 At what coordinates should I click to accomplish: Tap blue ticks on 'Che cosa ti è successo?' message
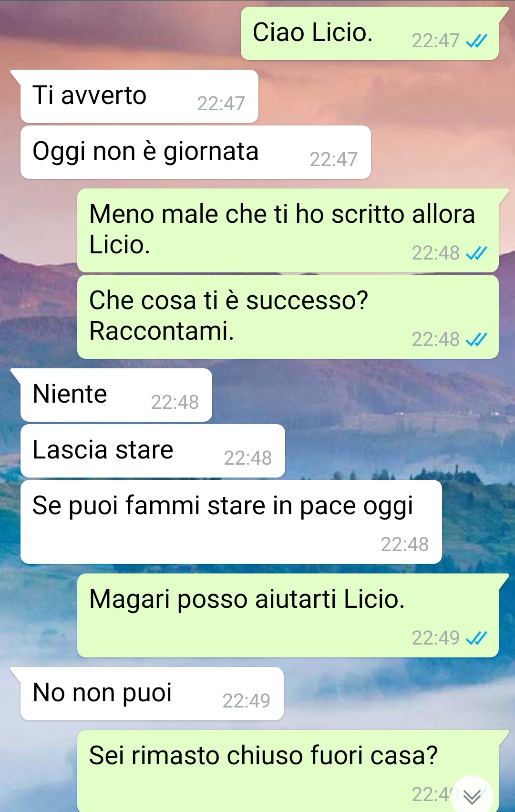click(x=476, y=340)
